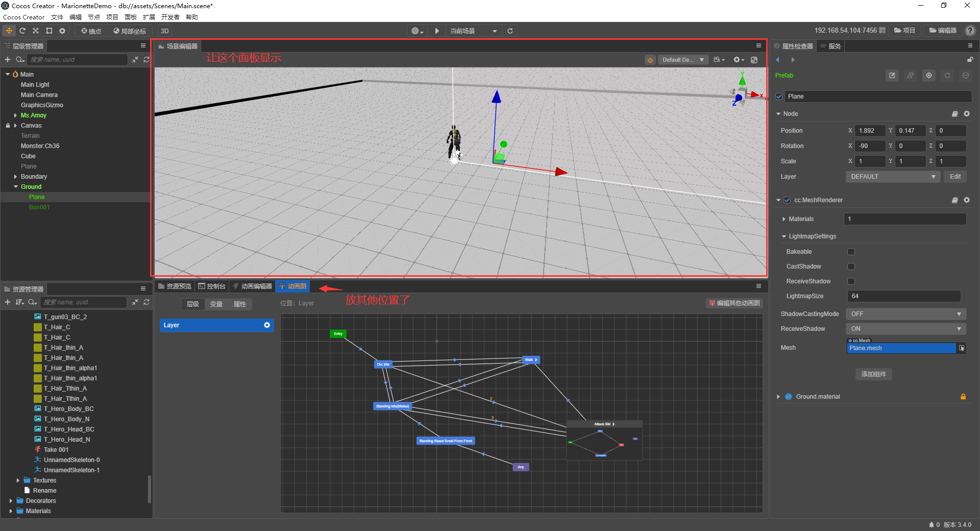Play the current scene preview

[x=437, y=31]
